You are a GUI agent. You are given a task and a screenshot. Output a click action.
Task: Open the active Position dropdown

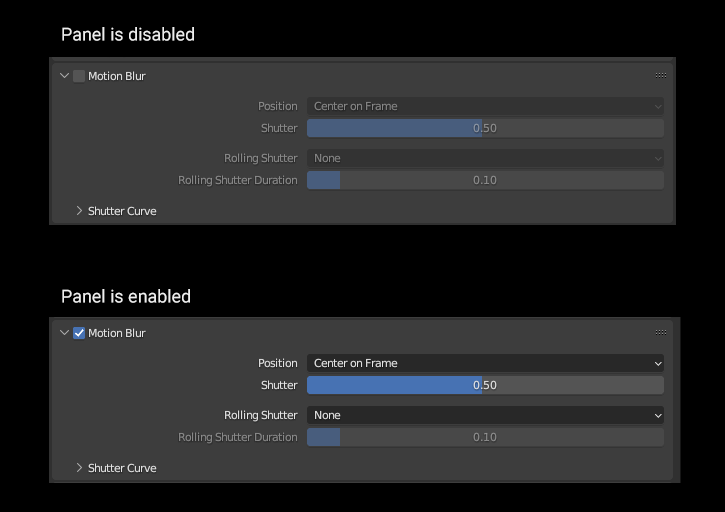point(485,363)
